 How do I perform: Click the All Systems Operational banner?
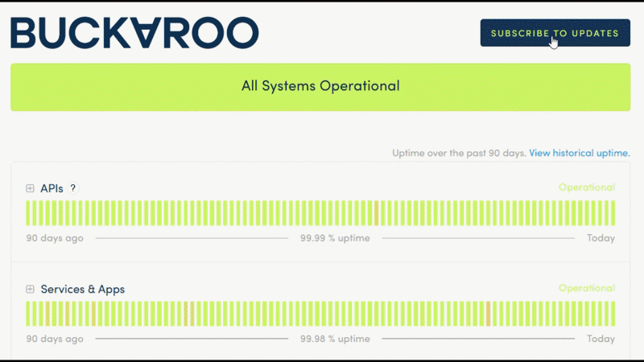[320, 86]
